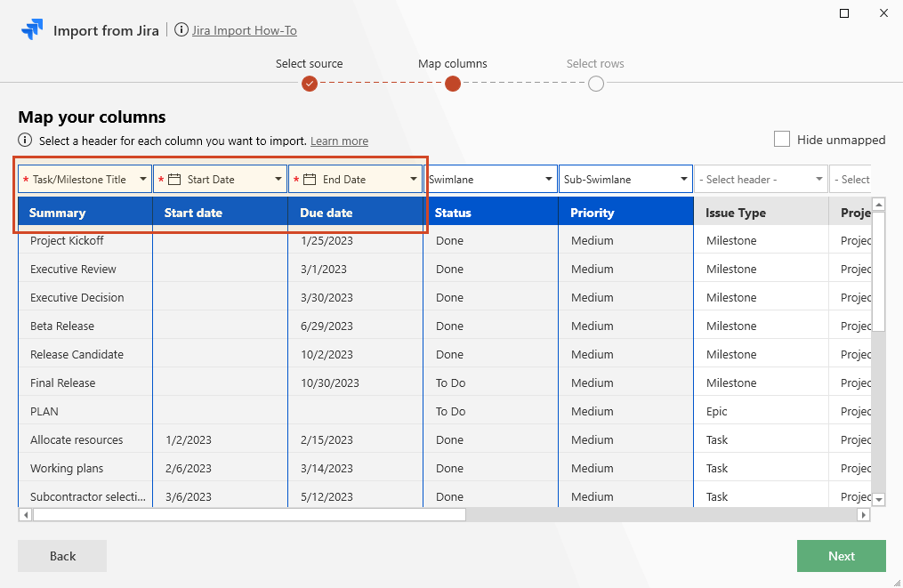Viewport: 903px width, 588px height.
Task: Open the Sub-Swimlane header dropdown
Action: pyautogui.click(x=685, y=178)
